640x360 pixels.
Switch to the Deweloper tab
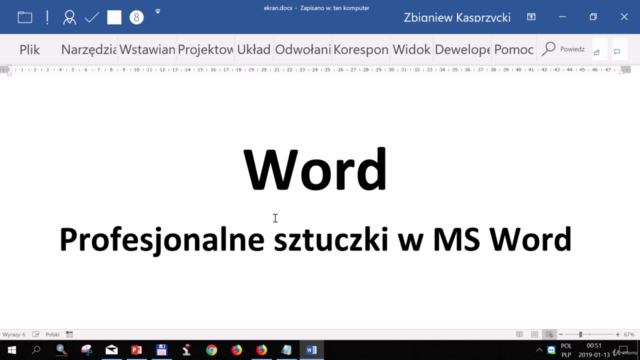coord(462,49)
